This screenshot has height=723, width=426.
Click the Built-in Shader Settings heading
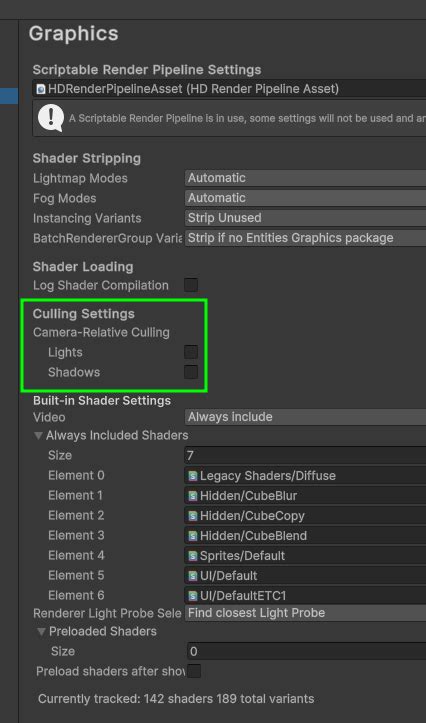coord(102,400)
